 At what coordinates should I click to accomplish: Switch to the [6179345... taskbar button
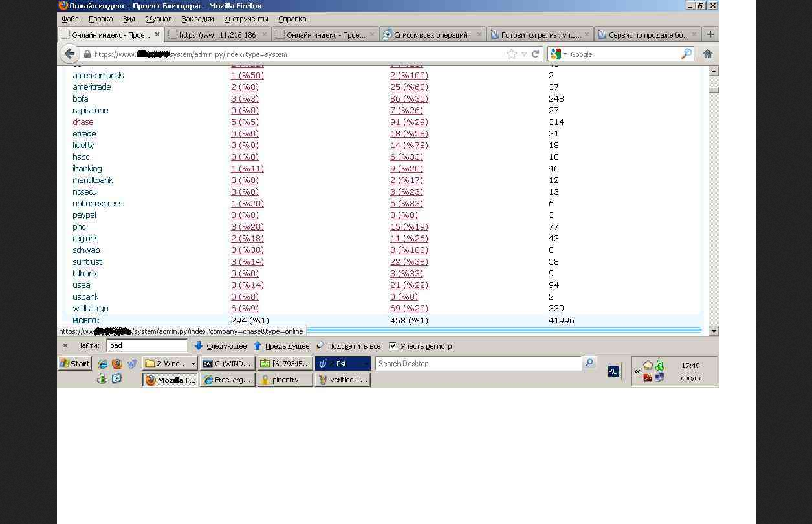click(285, 364)
